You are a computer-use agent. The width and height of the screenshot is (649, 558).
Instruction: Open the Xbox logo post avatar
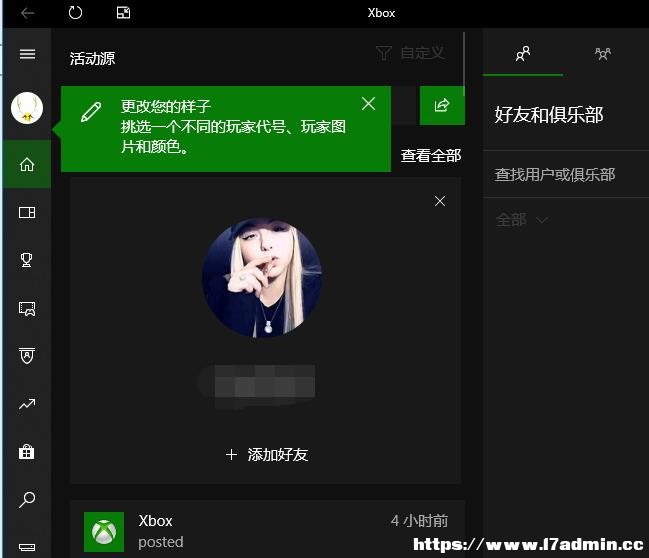(104, 532)
